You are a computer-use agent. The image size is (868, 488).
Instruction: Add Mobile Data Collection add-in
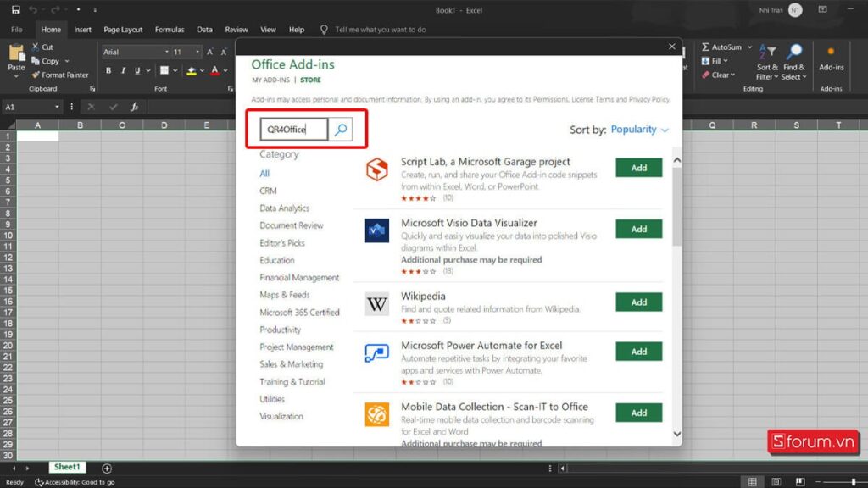tap(639, 413)
